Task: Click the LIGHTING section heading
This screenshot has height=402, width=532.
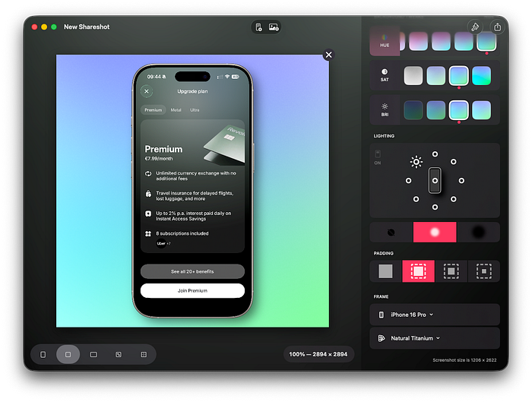Action: [384, 136]
